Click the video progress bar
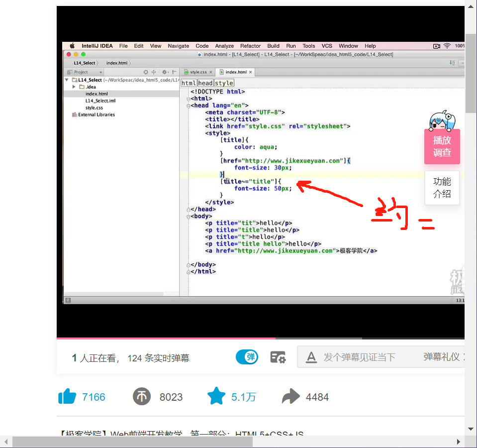Screen dimensions: 477x448 261,338
